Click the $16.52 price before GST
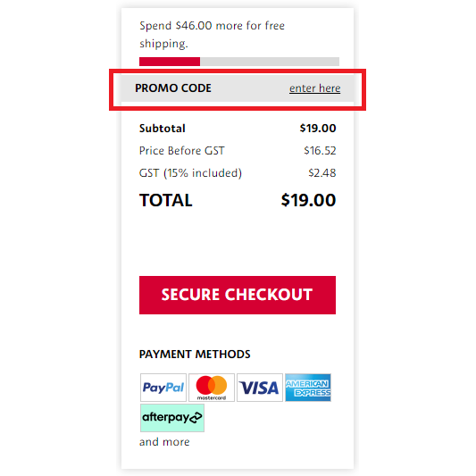 pos(320,151)
